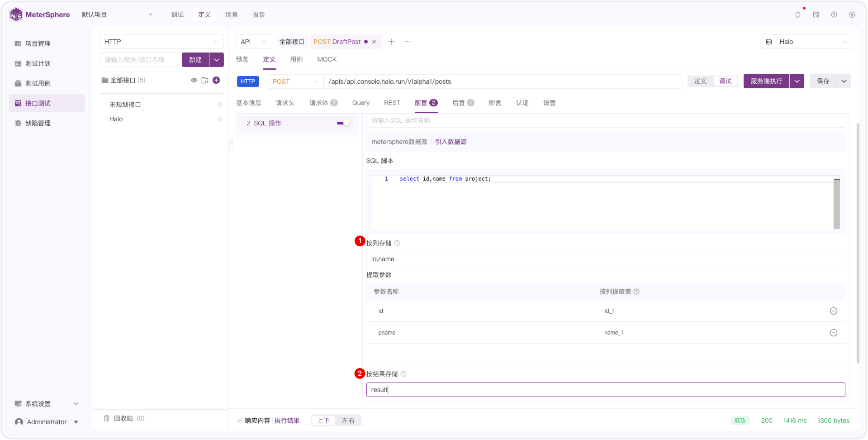Select 左右 response layout
The height and width of the screenshot is (440, 868).
348,421
